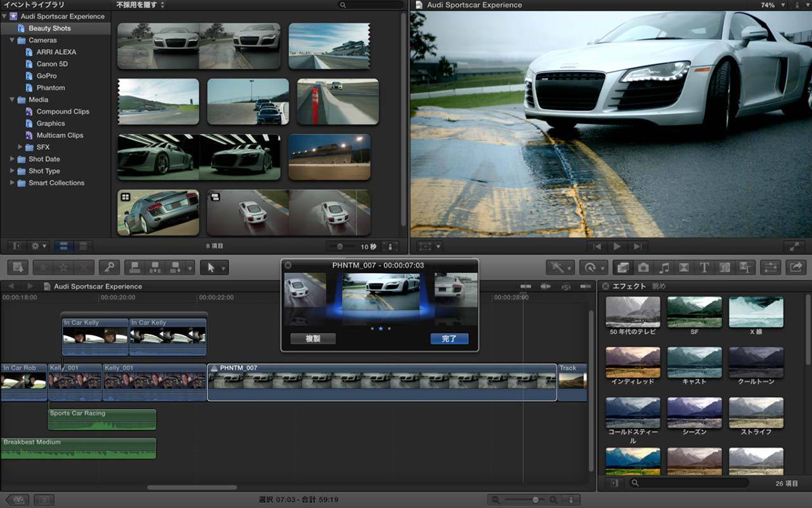The width and height of the screenshot is (812, 508).
Task: Expand the Shot Date folder
Action: point(12,159)
